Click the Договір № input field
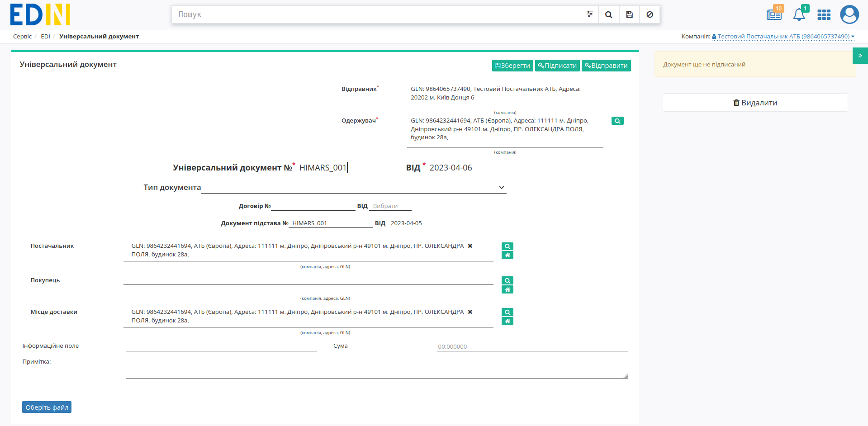868x426 pixels. point(313,206)
